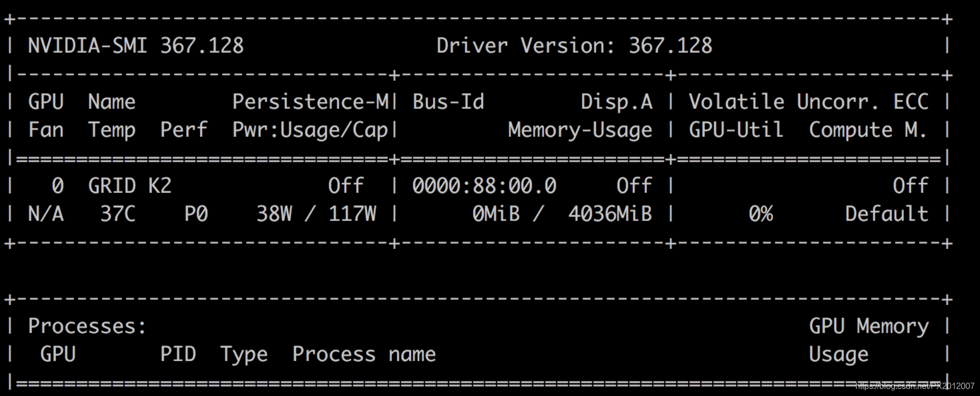
Task: Click the 'Compute M.' label
Action: pyautogui.click(x=868, y=130)
